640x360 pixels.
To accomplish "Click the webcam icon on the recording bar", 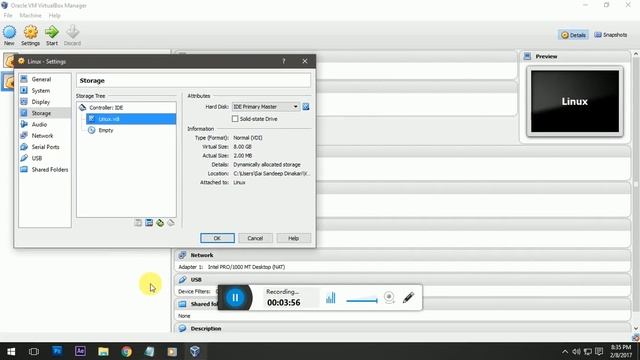I will pyautogui.click(x=389, y=298).
